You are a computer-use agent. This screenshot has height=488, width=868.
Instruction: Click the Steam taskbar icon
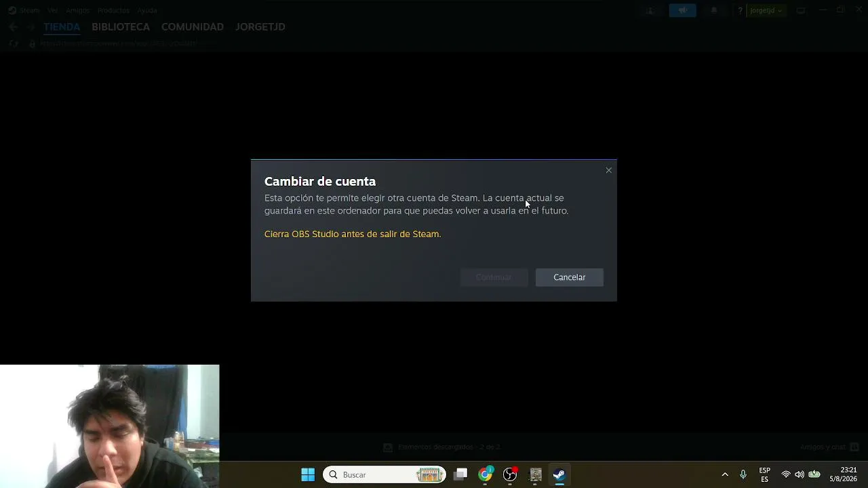559,474
